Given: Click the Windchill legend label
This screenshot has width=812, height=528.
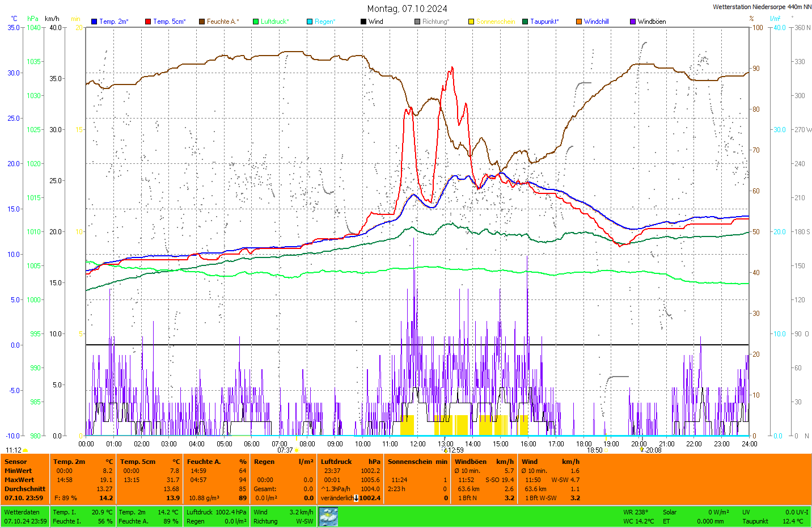Looking at the screenshot, I should [x=596, y=22].
